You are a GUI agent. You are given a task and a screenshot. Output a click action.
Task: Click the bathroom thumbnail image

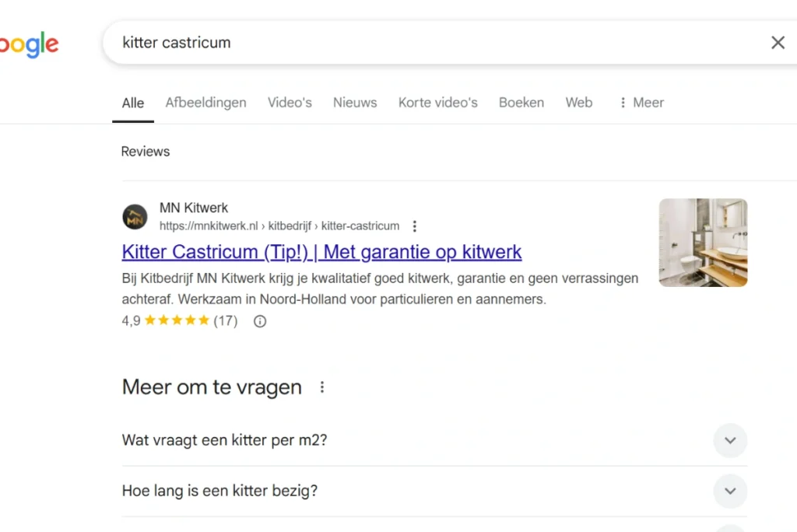703,243
